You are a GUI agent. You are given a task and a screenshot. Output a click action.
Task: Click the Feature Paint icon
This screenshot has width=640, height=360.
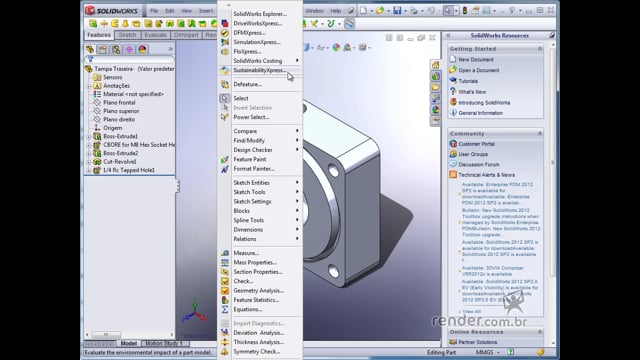pos(225,159)
